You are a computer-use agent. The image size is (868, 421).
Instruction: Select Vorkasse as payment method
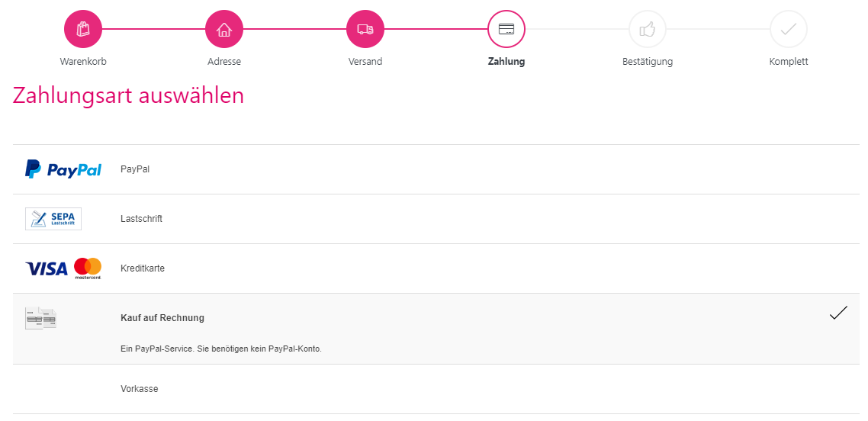(x=140, y=389)
